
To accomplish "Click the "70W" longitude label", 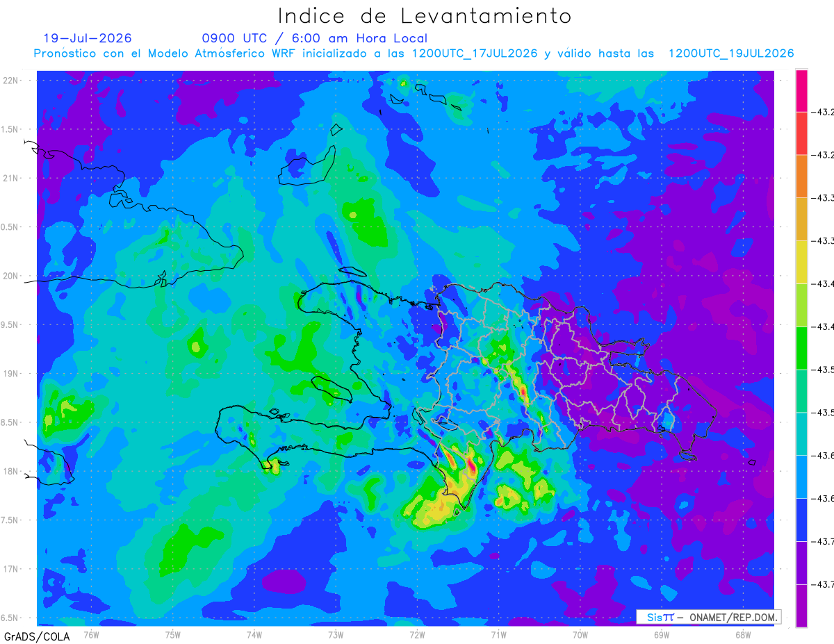I will pos(580,634).
